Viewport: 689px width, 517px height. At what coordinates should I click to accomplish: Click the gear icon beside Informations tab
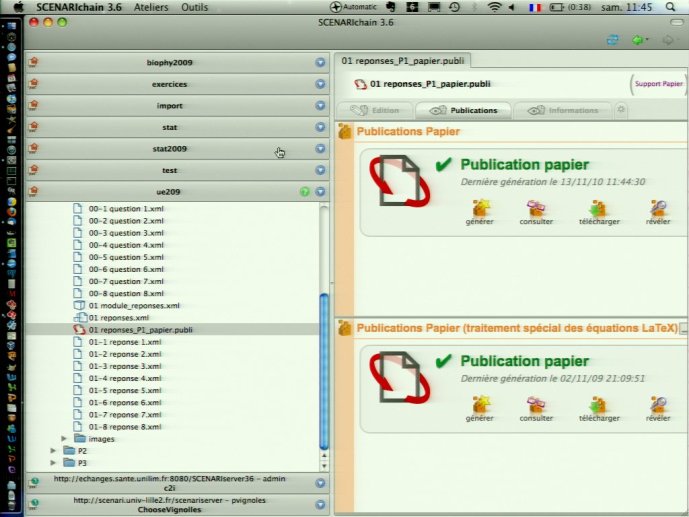[x=621, y=109]
